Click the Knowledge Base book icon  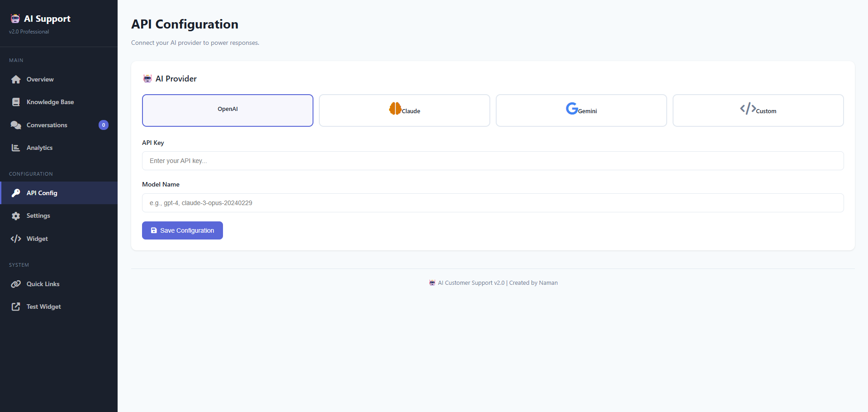(16, 102)
